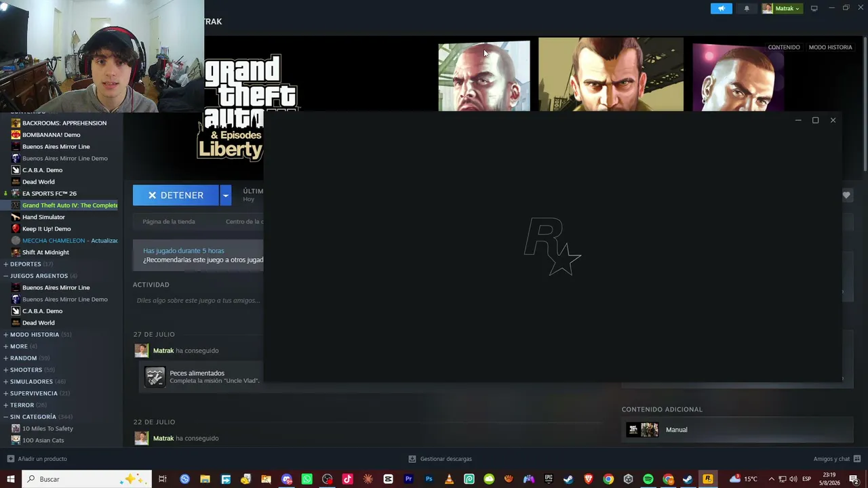Open Gestionar descargas

440,459
